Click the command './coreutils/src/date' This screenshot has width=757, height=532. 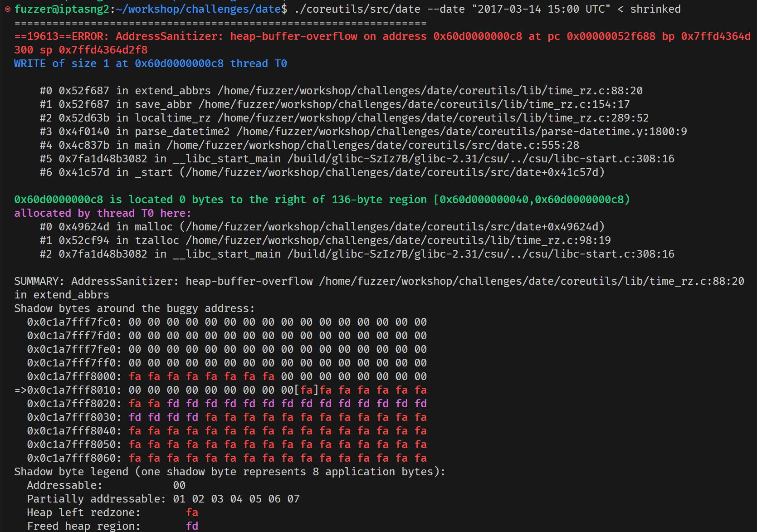click(x=357, y=9)
